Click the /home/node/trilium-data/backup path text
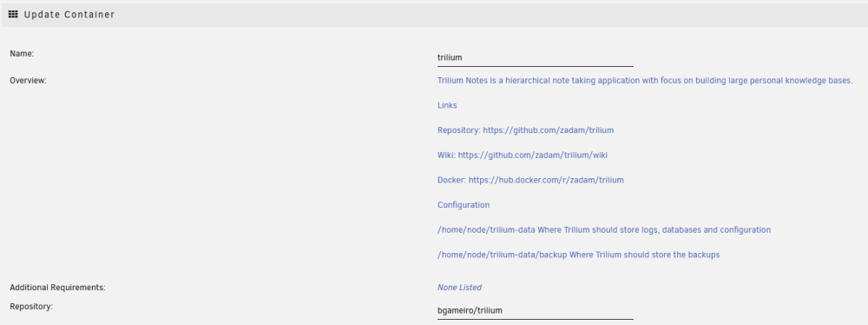Image resolution: width=868 pixels, height=325 pixels. pos(502,255)
